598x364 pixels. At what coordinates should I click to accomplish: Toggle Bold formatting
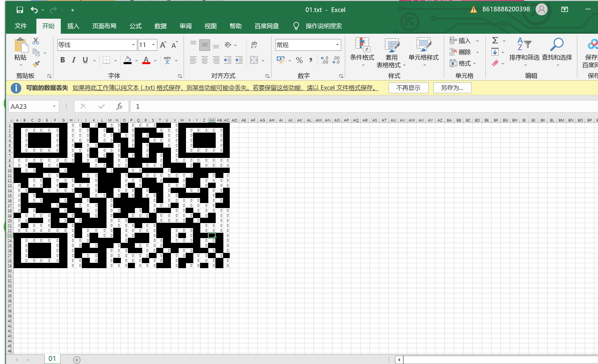tap(62, 60)
